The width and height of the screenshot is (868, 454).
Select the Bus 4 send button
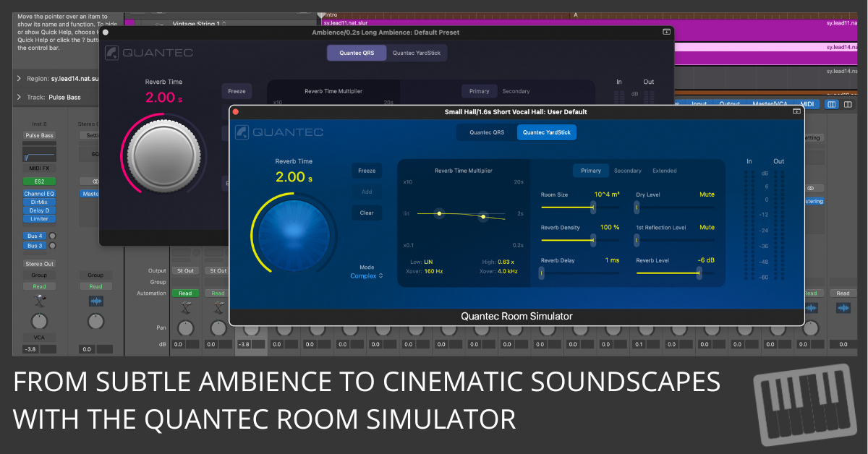tap(34, 236)
